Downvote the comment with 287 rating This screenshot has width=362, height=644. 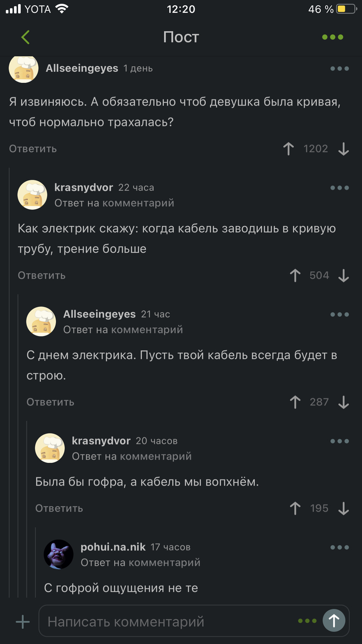point(343,402)
